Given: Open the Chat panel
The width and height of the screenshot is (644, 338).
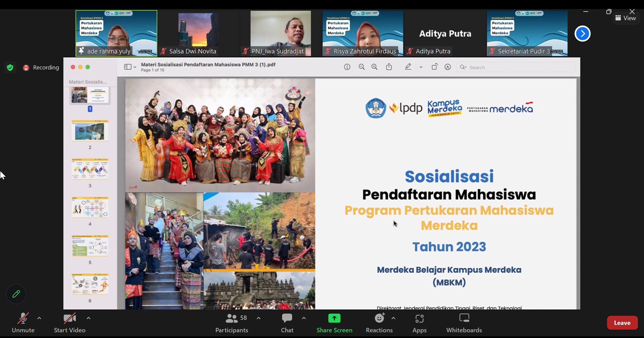Looking at the screenshot, I should pos(287,323).
